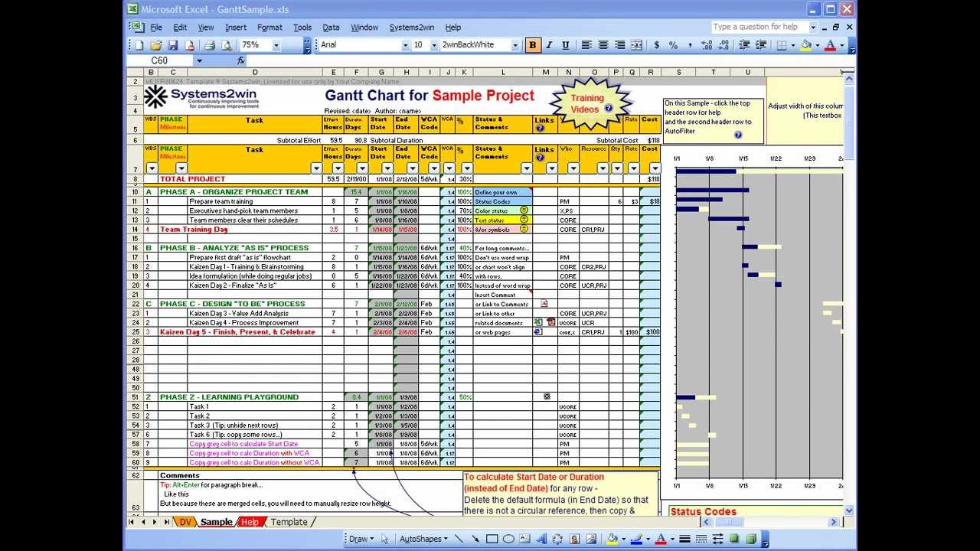
Task: Click the Save icon in the toolbar
Action: 173,45
